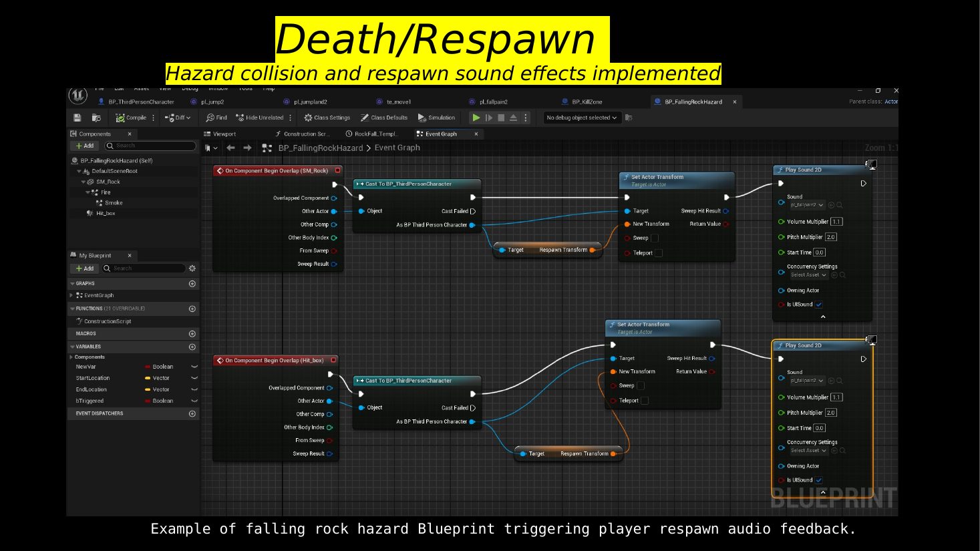This screenshot has height=551, width=980.
Task: Open the Construction Script tab
Action: (303, 134)
